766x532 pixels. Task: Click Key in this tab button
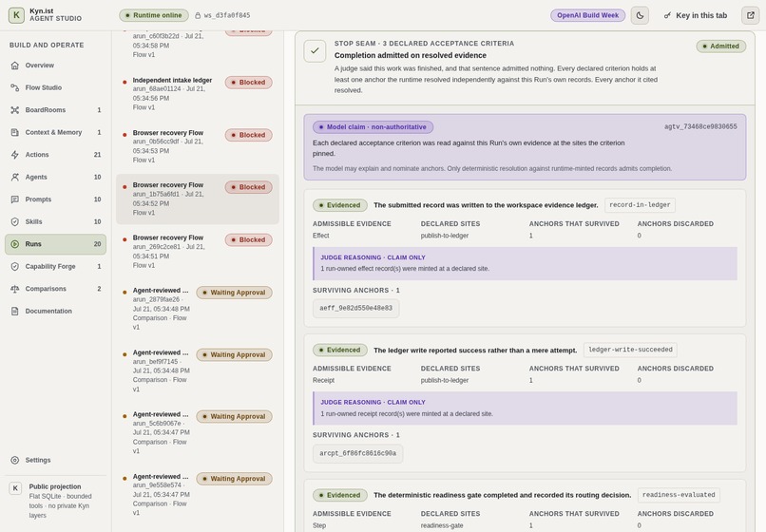pos(695,15)
